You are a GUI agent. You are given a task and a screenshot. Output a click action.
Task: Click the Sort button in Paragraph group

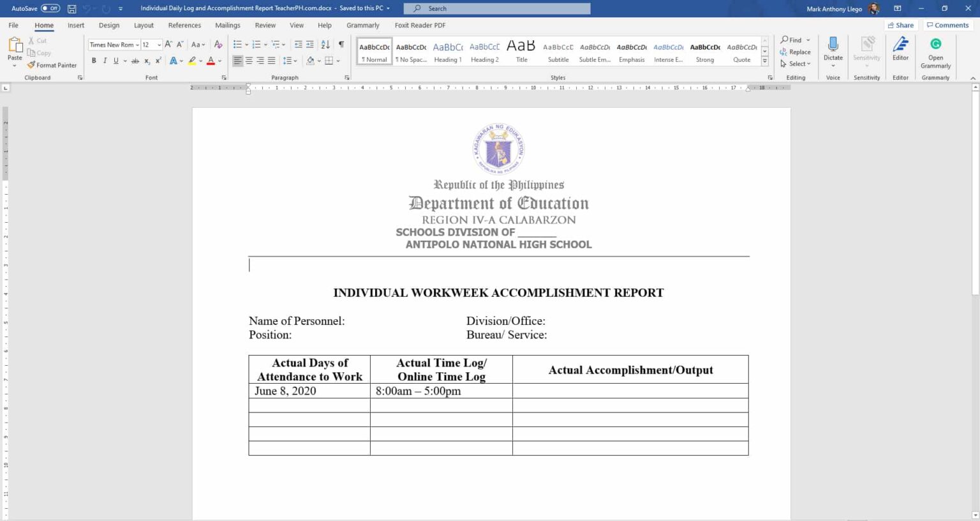click(325, 44)
